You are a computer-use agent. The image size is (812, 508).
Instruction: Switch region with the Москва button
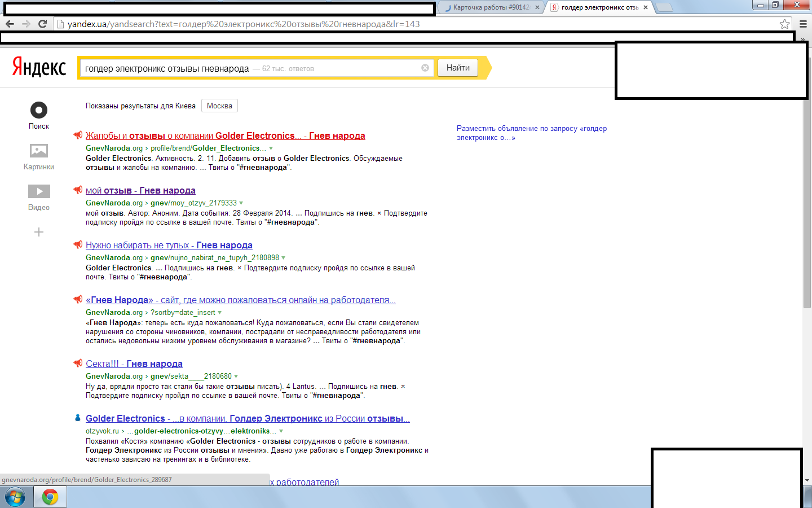[219, 106]
